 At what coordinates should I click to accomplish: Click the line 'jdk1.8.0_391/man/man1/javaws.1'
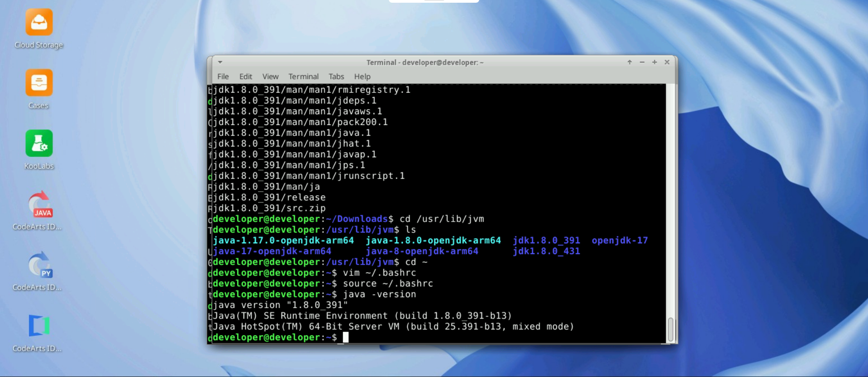297,111
